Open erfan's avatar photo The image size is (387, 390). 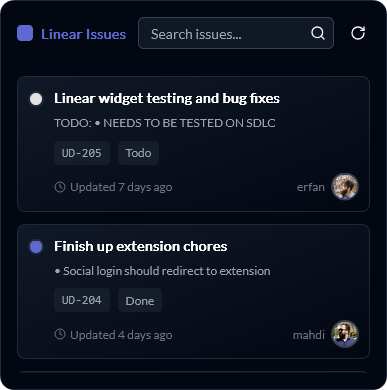tap(345, 187)
